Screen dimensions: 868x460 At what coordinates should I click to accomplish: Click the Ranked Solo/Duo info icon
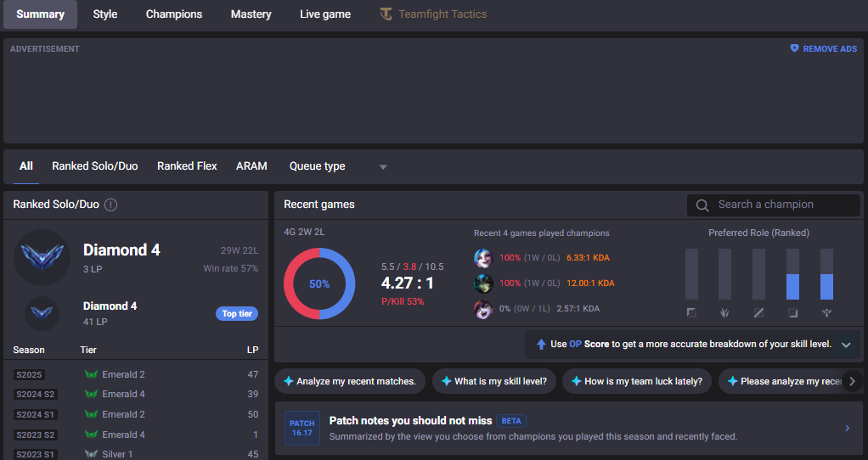110,205
